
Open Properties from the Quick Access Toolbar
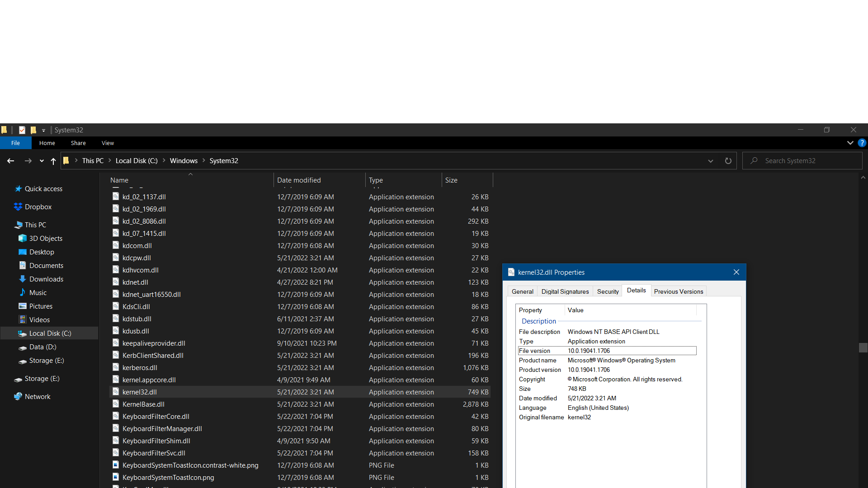(22, 130)
